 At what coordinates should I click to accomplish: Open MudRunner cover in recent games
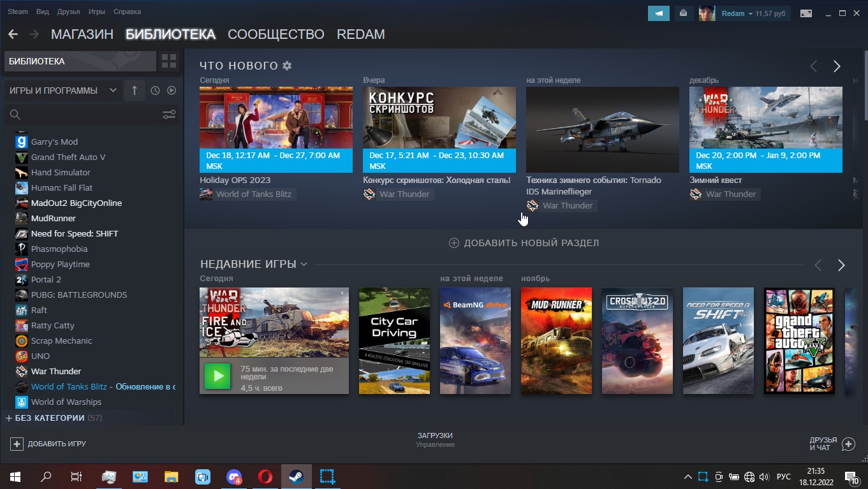(556, 340)
